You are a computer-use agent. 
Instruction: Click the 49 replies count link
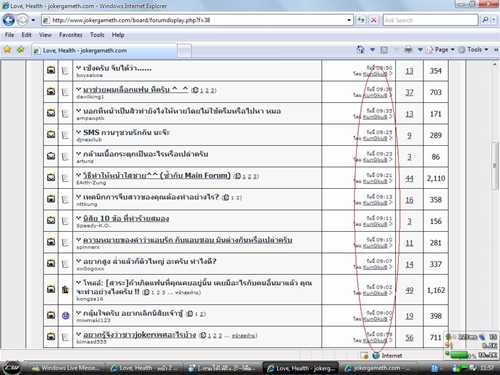409,290
